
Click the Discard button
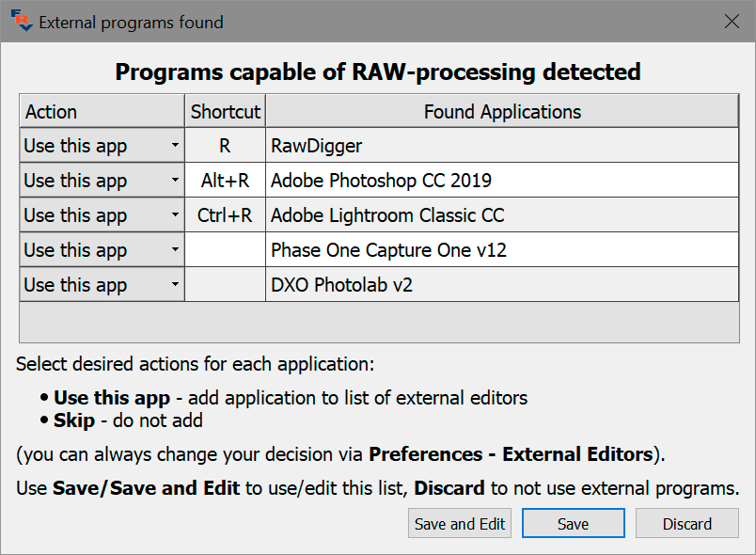686,524
